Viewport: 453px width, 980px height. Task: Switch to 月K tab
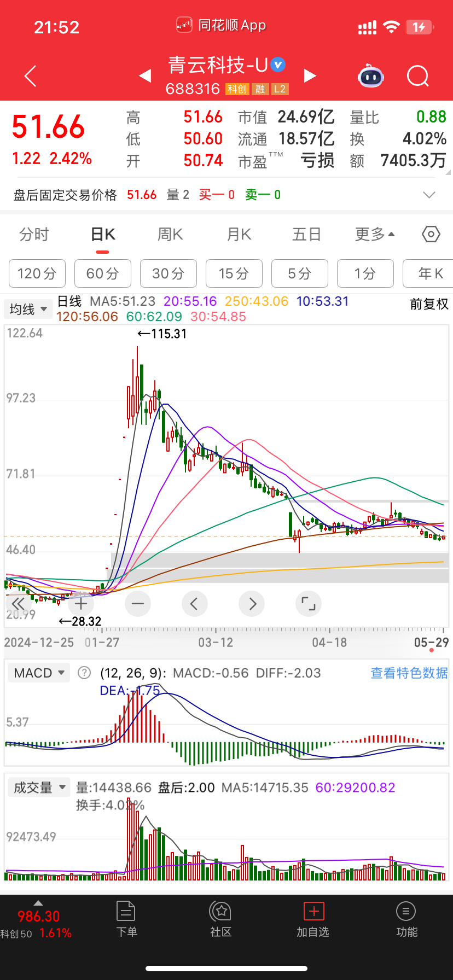239,235
